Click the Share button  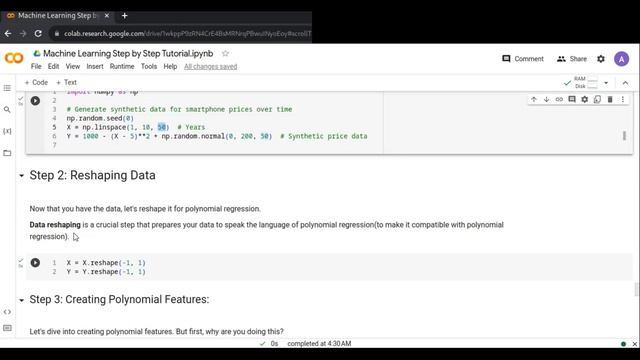tap(571, 59)
